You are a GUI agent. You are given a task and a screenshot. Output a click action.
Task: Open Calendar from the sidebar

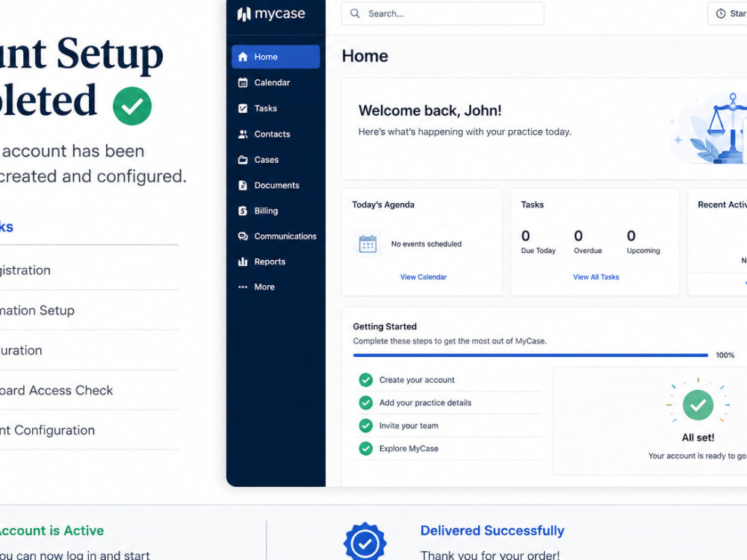(x=276, y=82)
